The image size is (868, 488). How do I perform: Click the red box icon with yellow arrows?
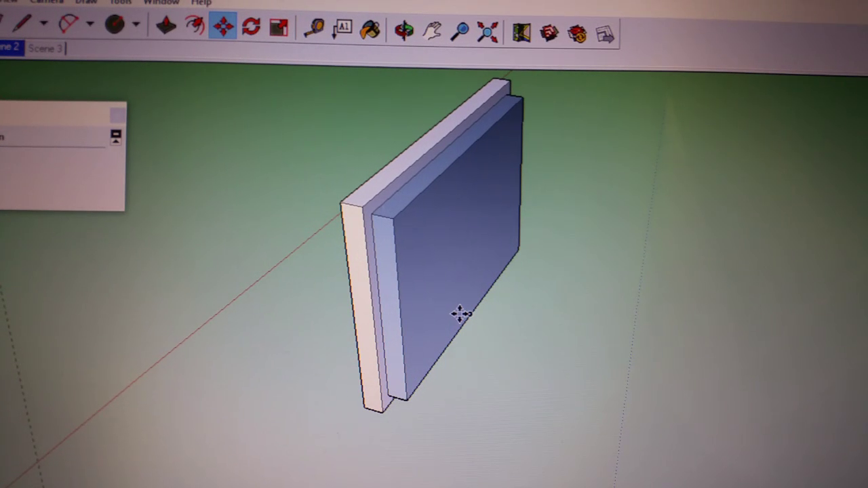pos(577,33)
